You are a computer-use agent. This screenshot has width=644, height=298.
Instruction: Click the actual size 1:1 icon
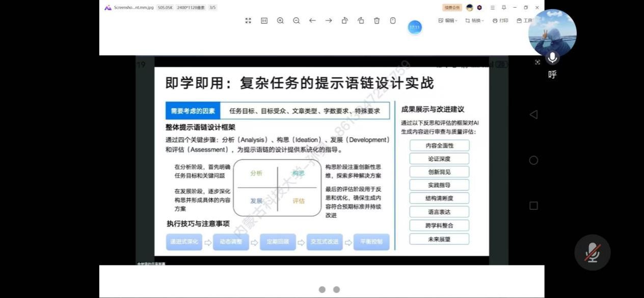264,20
